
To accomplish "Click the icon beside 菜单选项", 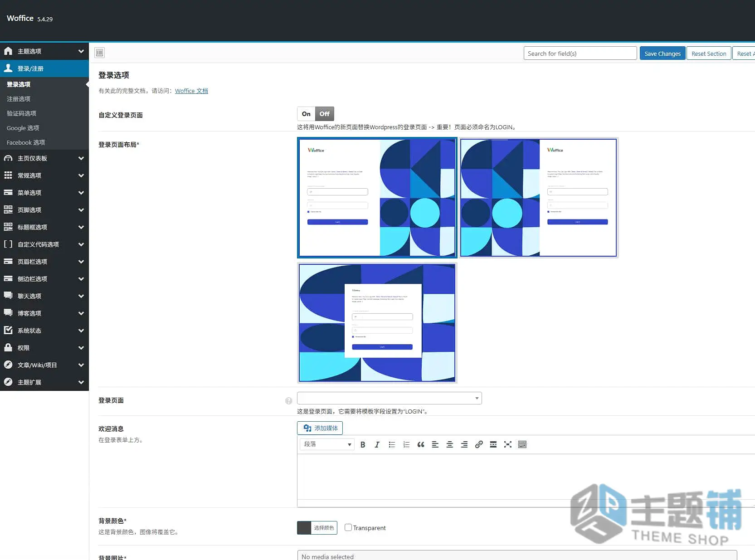I will tap(8, 192).
